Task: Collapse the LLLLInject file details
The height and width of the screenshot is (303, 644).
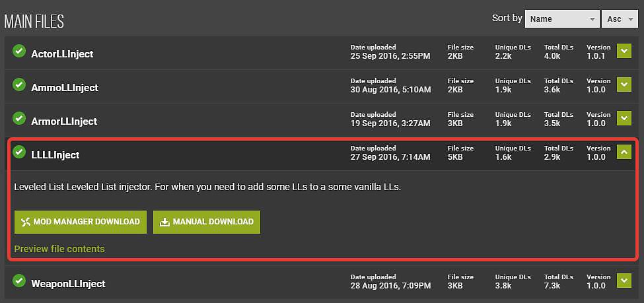Action: (x=624, y=152)
